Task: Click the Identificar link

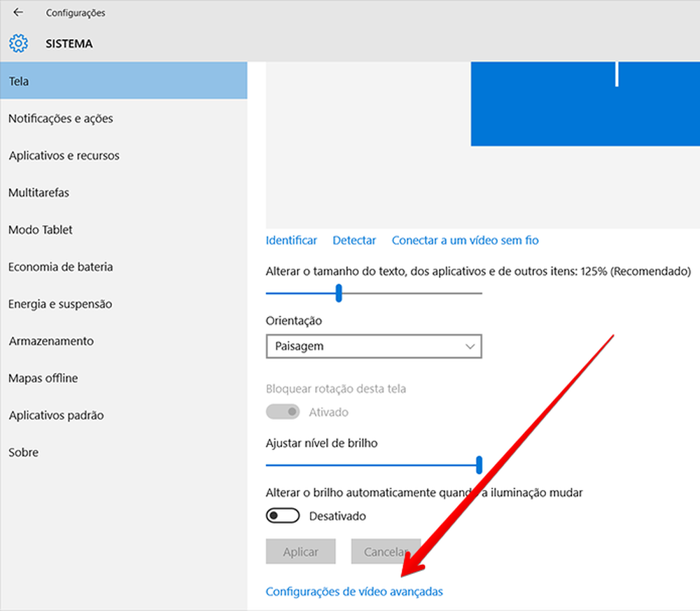Action: [x=291, y=240]
